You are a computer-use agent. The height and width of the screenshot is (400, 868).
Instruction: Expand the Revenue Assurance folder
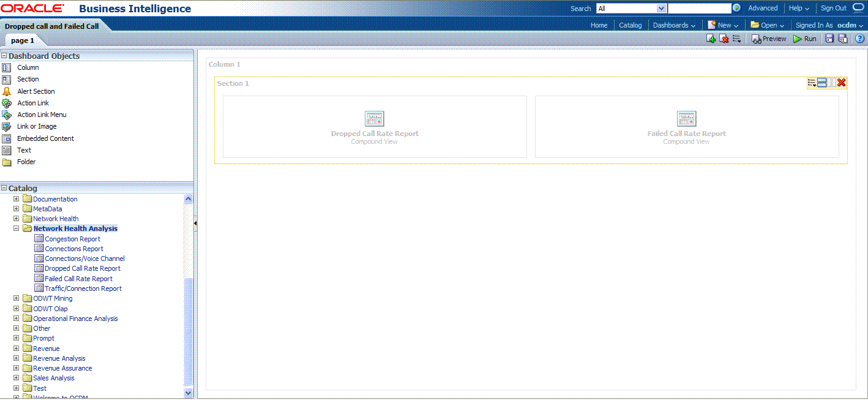pos(17,368)
